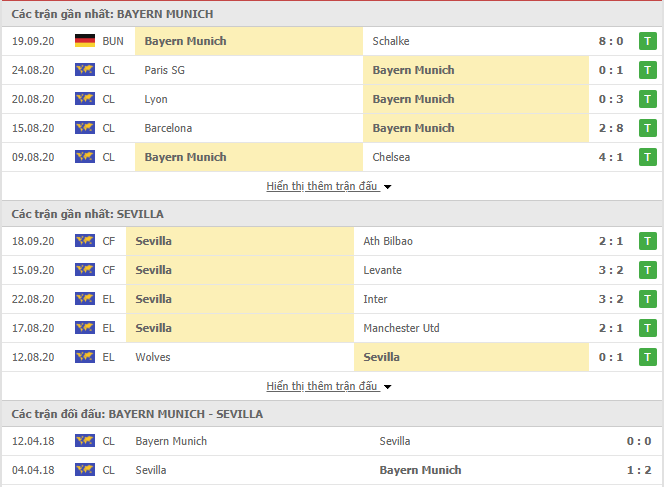664x487 pixels.
Task: Click green T badge in Barcelona row
Action: 647,128
